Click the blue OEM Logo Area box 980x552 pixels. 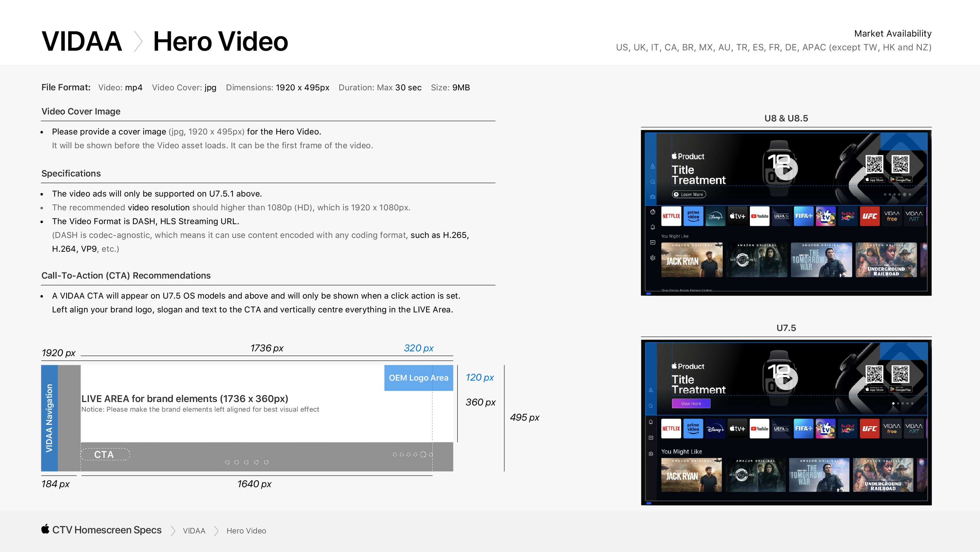tap(418, 378)
